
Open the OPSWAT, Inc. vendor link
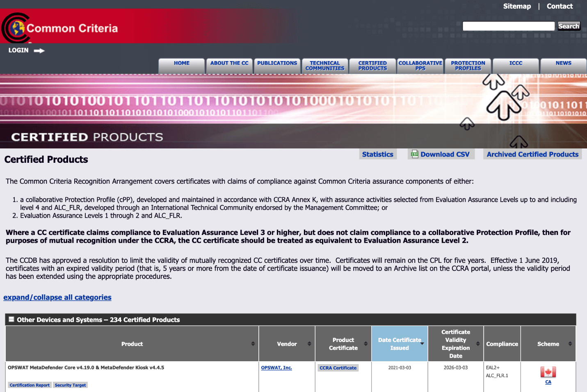coord(276,368)
